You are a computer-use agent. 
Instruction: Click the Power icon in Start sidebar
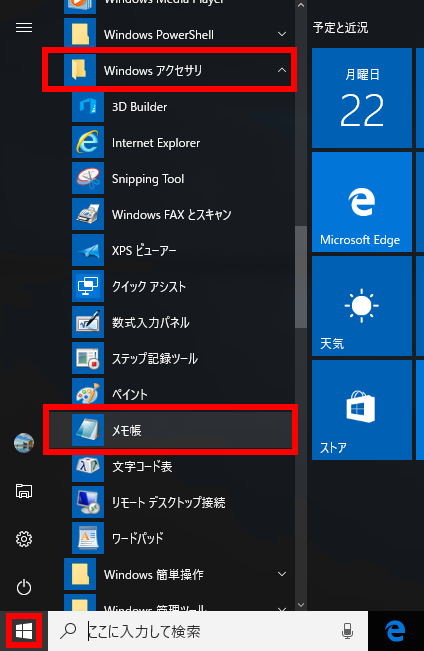tap(24, 587)
